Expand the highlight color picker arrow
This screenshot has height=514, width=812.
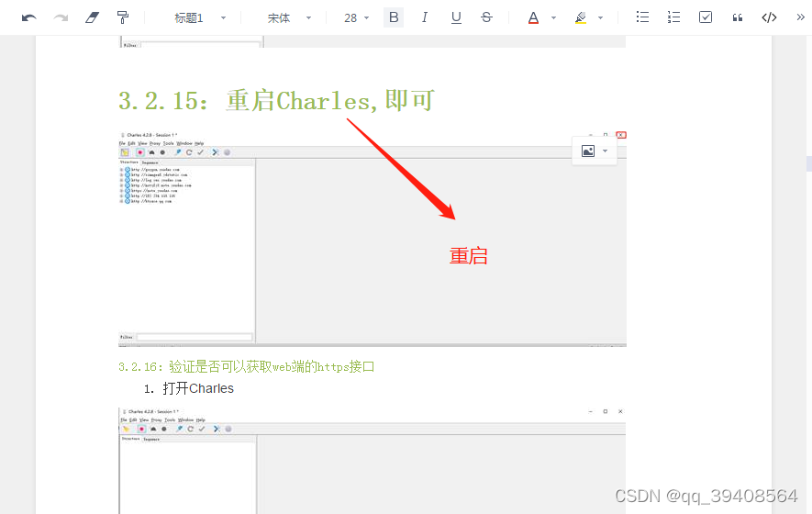(x=601, y=18)
